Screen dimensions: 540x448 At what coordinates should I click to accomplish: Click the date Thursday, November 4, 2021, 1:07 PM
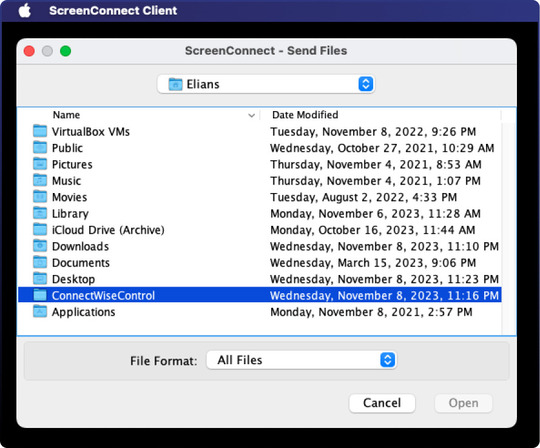pyautogui.click(x=375, y=181)
